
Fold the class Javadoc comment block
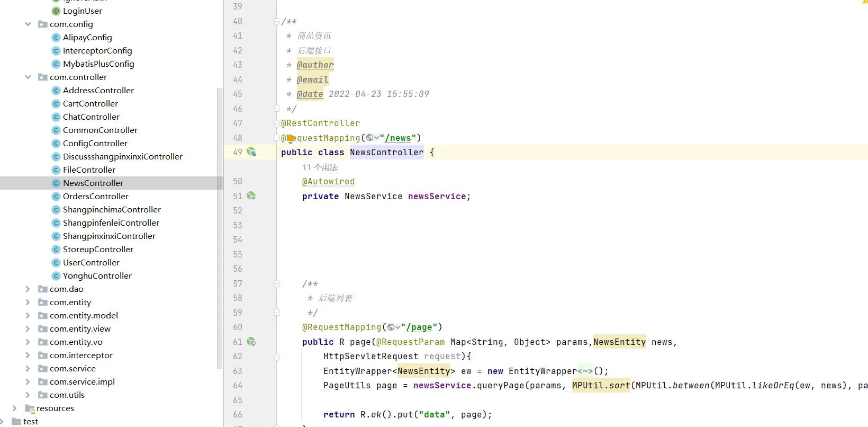point(276,22)
